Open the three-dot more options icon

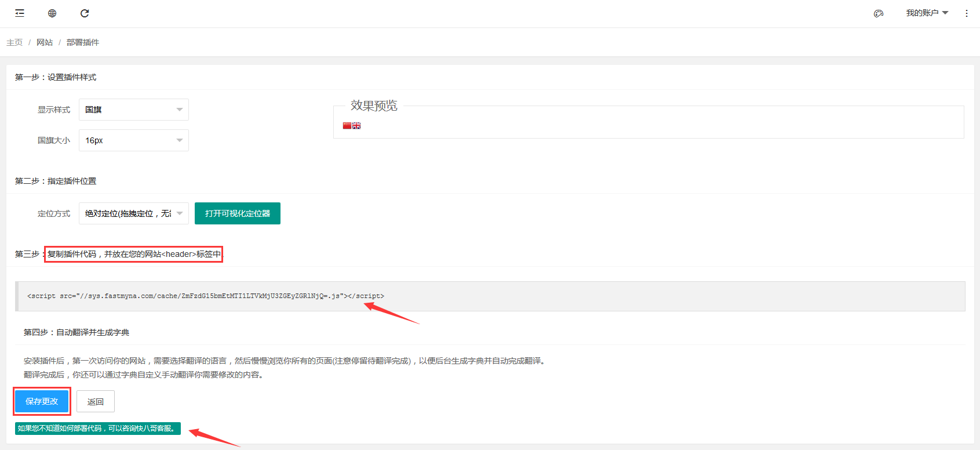(x=967, y=13)
